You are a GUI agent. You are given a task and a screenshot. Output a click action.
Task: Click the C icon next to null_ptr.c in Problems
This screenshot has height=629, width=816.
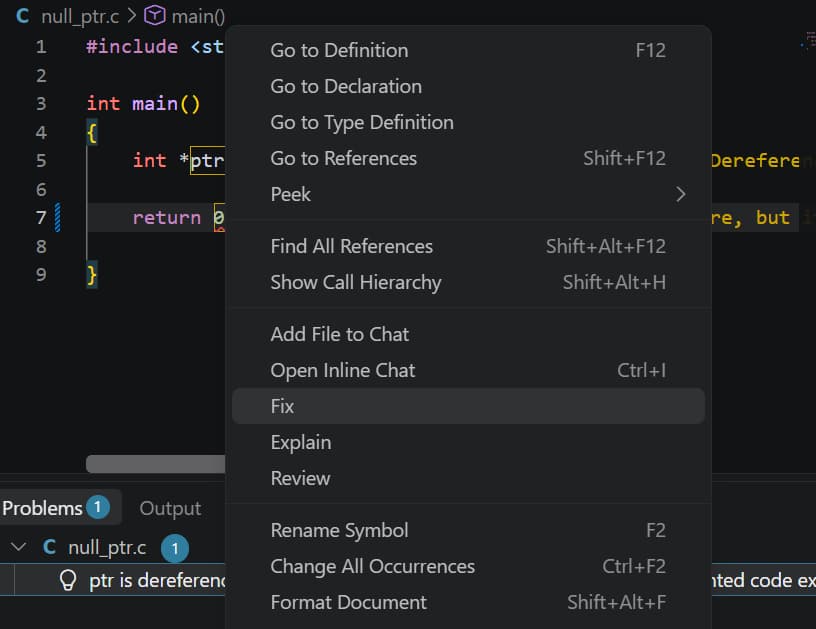point(49,547)
